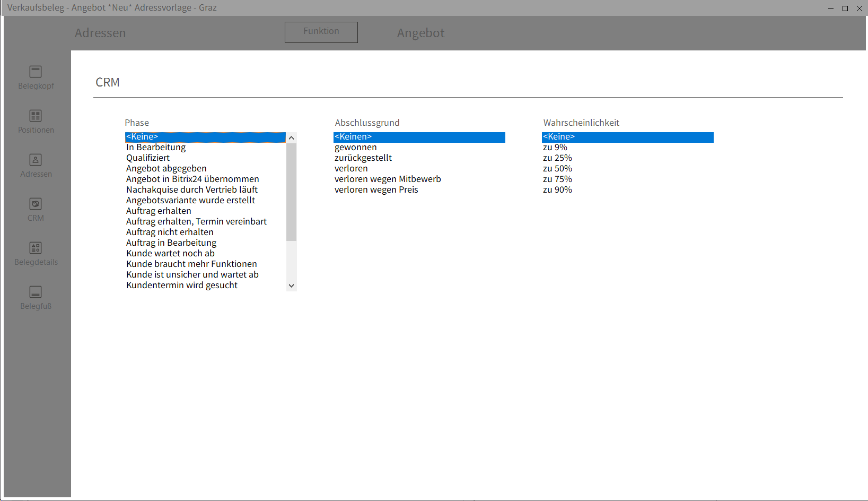Select Abschlussgrund 'verloren'

click(x=419, y=169)
